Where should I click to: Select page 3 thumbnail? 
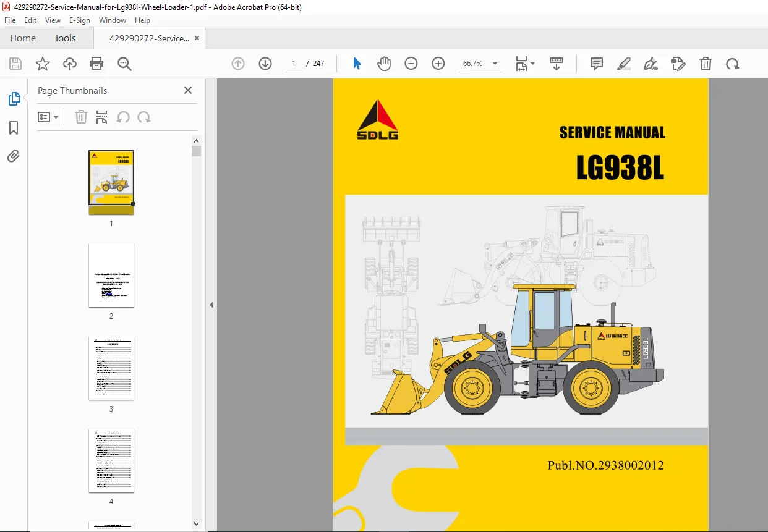pyautogui.click(x=111, y=368)
